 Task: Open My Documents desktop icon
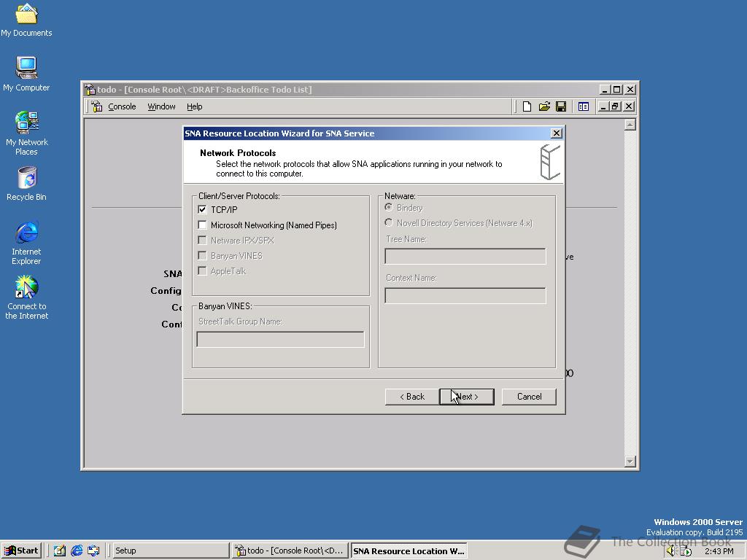click(x=26, y=19)
